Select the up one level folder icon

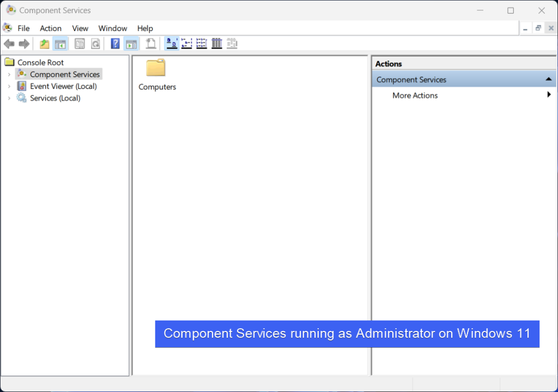[44, 43]
